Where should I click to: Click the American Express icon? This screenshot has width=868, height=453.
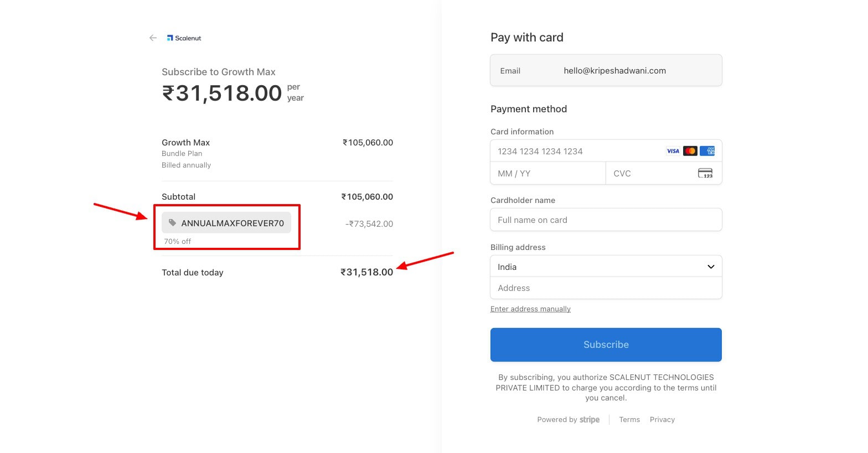(707, 151)
